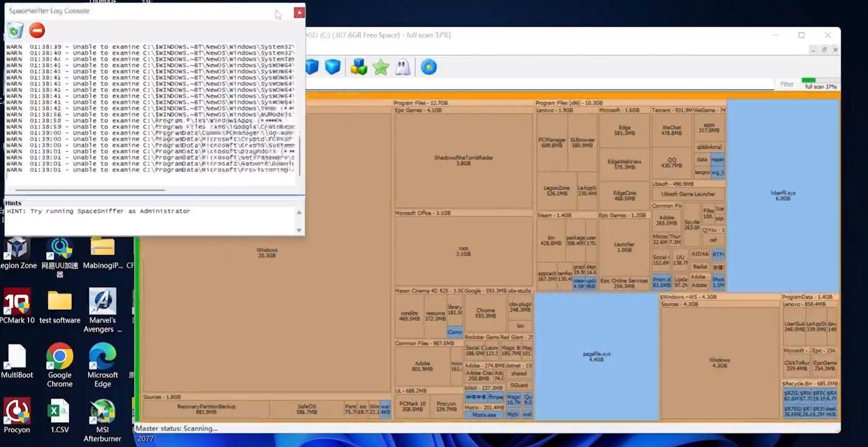
Task: Select the RecoveryPartitionBackup 983.9MB block
Action: click(x=206, y=409)
